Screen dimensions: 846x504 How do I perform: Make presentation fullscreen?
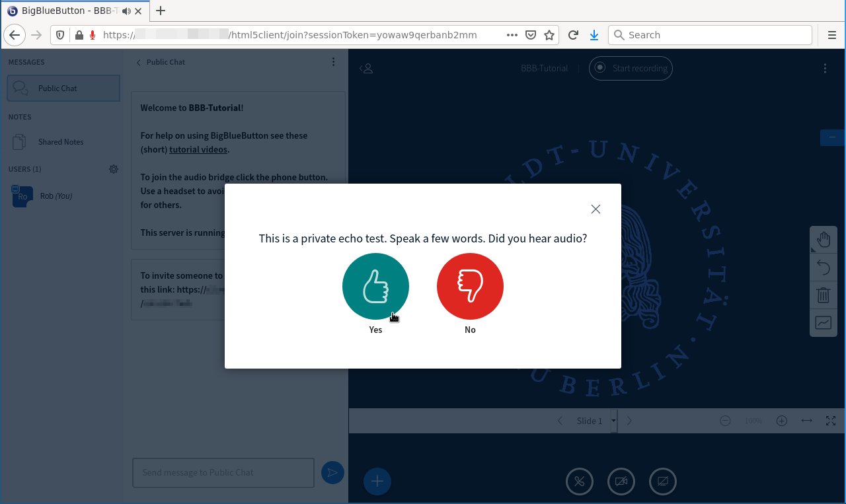(x=831, y=421)
